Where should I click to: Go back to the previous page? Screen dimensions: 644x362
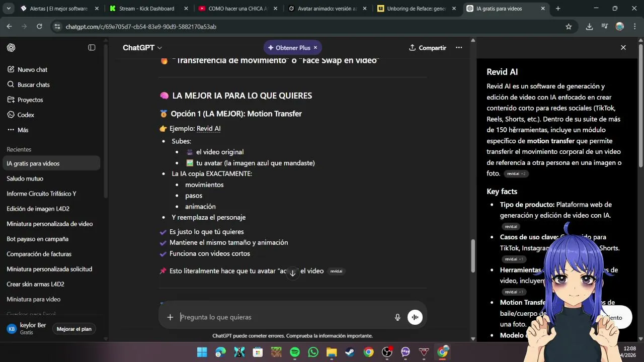pyautogui.click(x=9, y=27)
